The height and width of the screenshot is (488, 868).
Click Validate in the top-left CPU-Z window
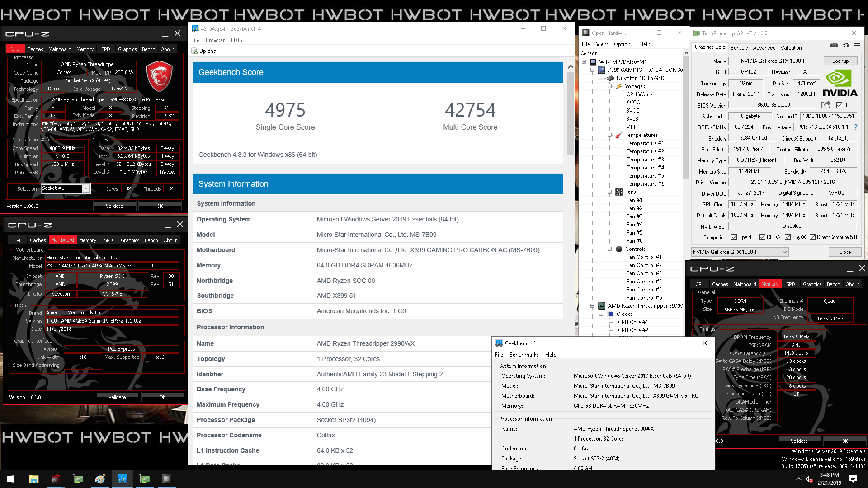tap(114, 206)
